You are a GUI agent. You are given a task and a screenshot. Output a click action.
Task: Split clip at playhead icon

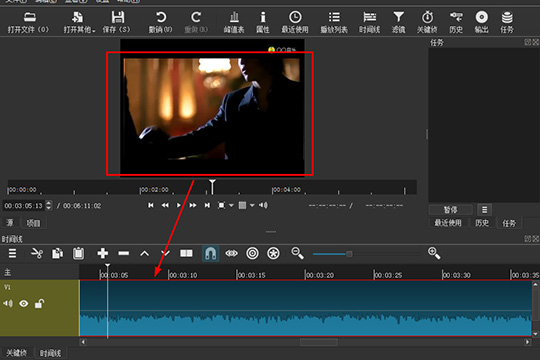pyautogui.click(x=186, y=254)
